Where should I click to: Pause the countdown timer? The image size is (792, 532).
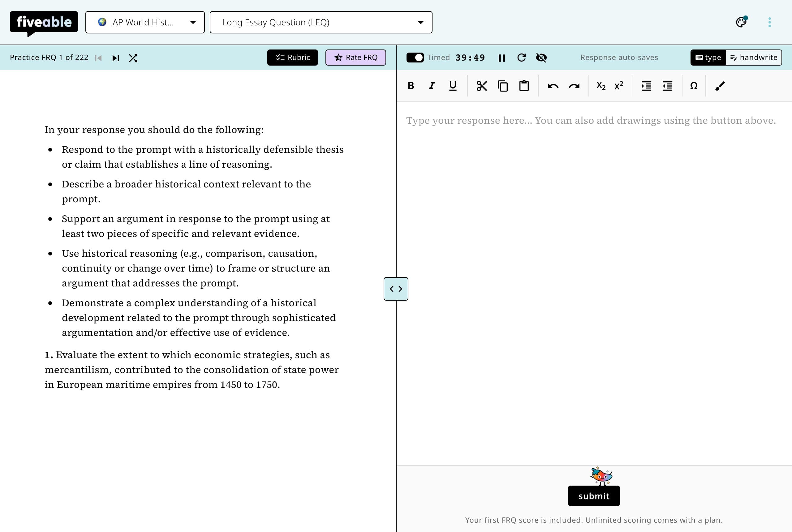click(501, 58)
